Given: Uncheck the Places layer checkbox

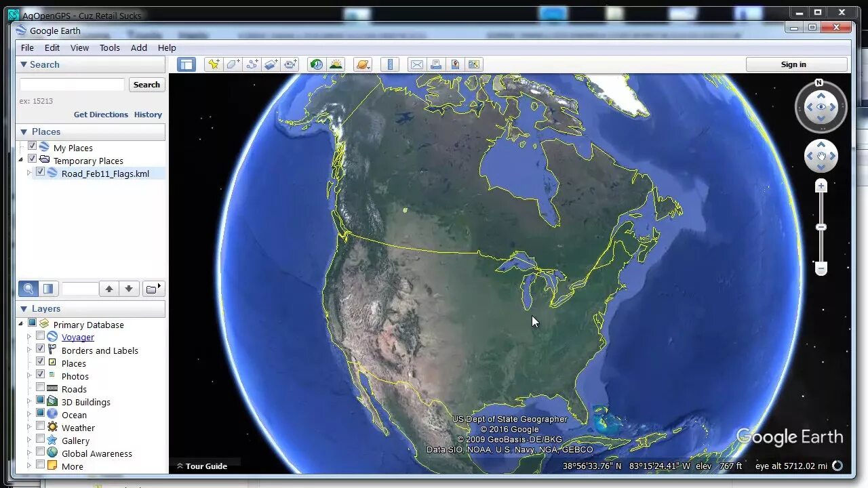Looking at the screenshot, I should (40, 363).
